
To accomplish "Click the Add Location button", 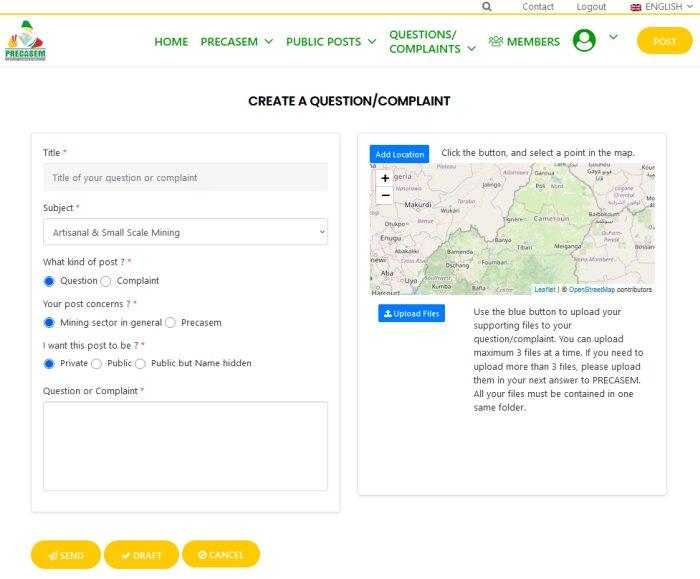I will [399, 154].
